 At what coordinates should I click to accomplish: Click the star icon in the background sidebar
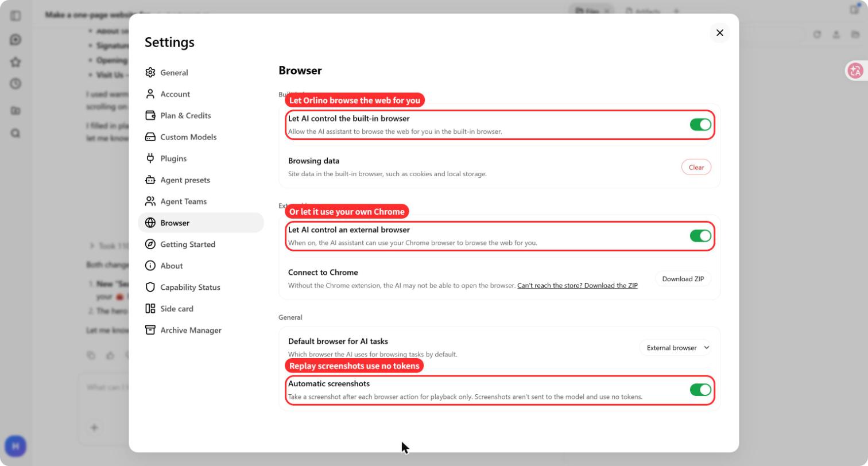[16, 62]
